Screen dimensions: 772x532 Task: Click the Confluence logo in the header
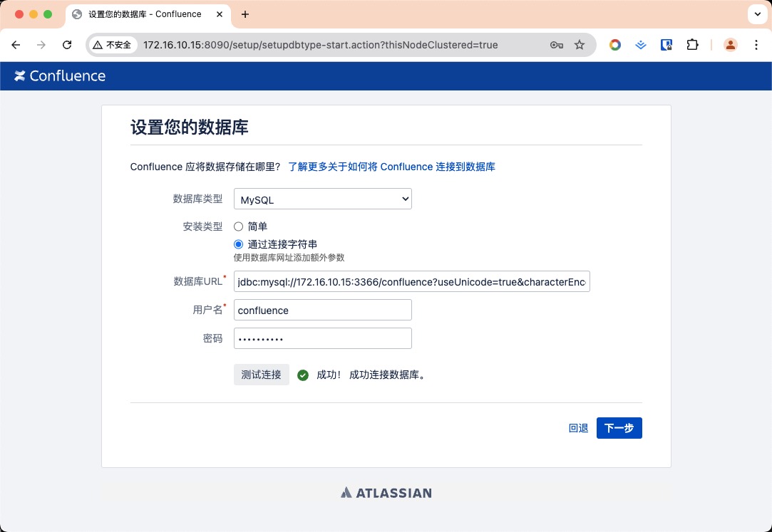[60, 76]
